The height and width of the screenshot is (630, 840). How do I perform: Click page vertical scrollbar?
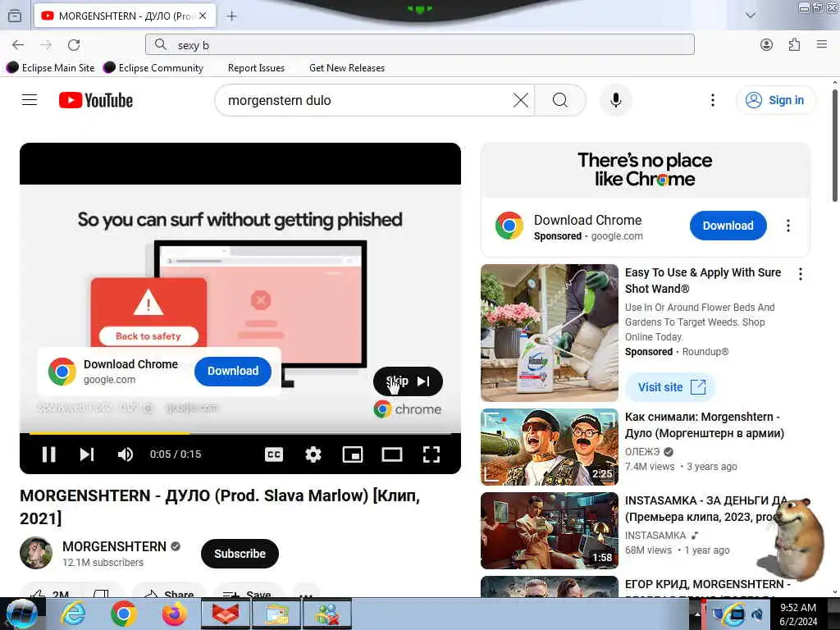[834, 144]
